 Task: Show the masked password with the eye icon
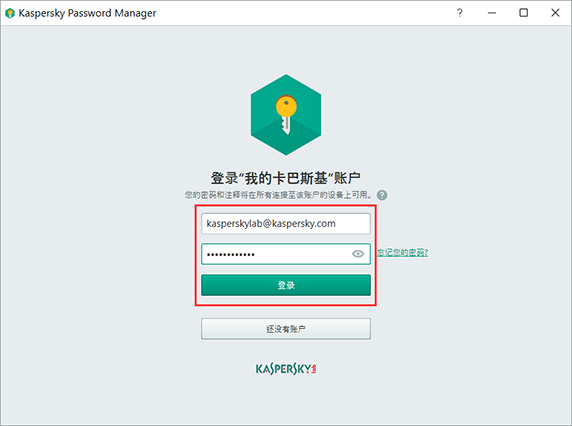coord(358,254)
